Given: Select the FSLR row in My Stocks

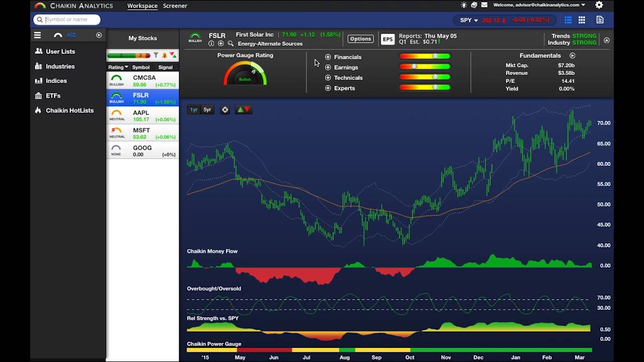Looking at the screenshot, I should 142,98.
